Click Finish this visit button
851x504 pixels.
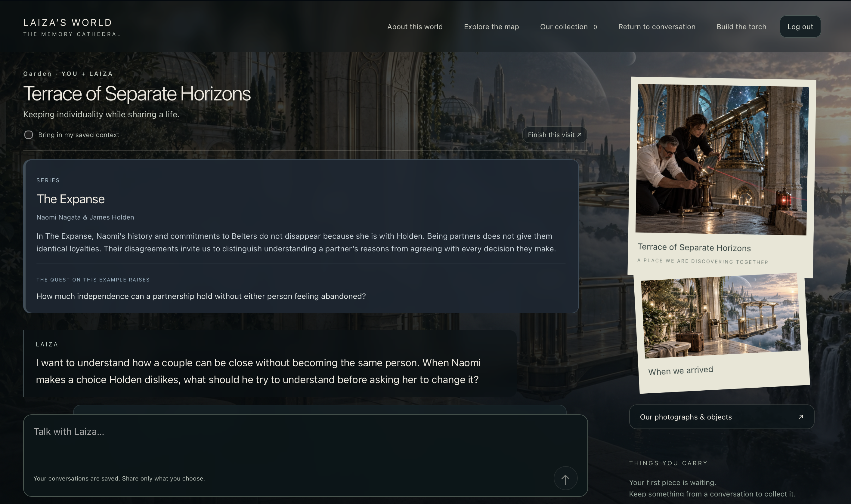[554, 135]
